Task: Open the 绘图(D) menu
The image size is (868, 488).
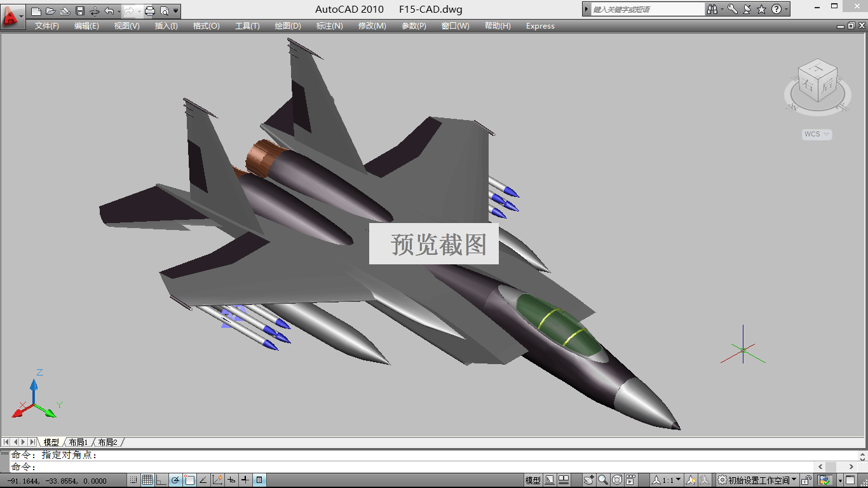Action: coord(288,26)
